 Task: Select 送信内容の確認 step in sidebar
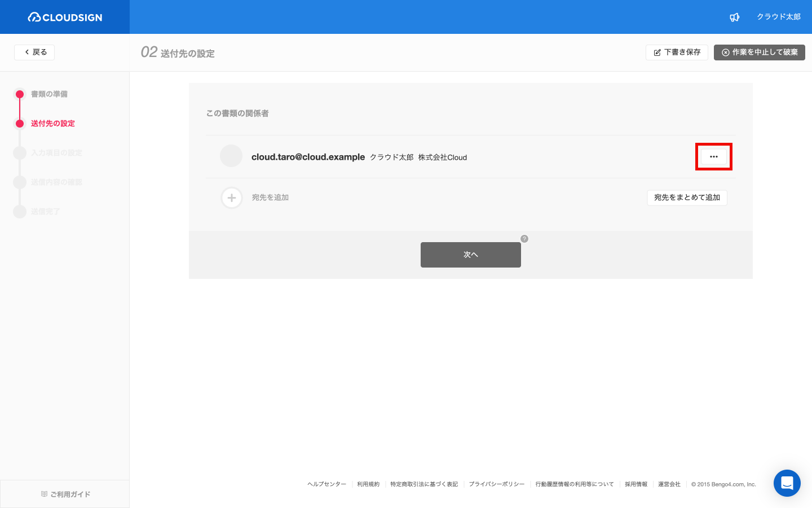point(56,182)
